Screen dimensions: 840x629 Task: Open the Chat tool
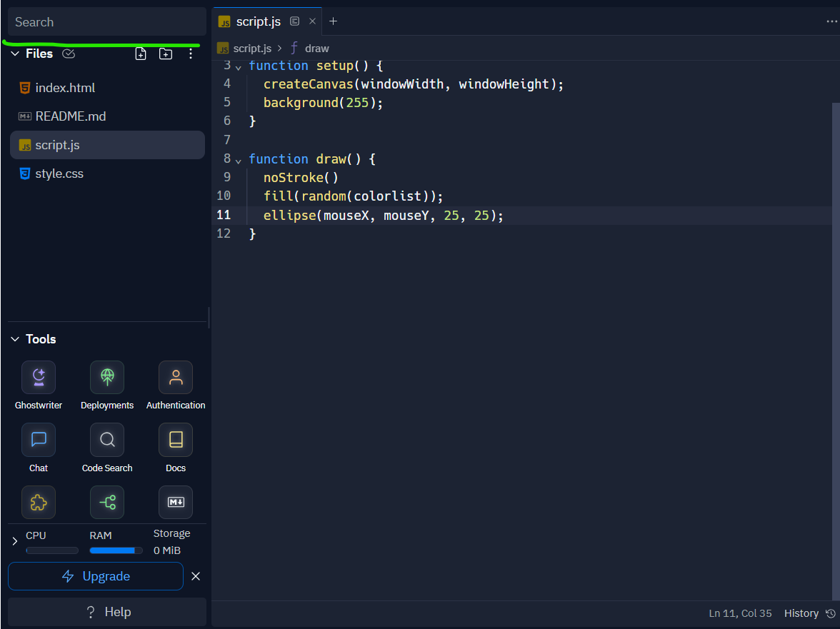[38, 440]
